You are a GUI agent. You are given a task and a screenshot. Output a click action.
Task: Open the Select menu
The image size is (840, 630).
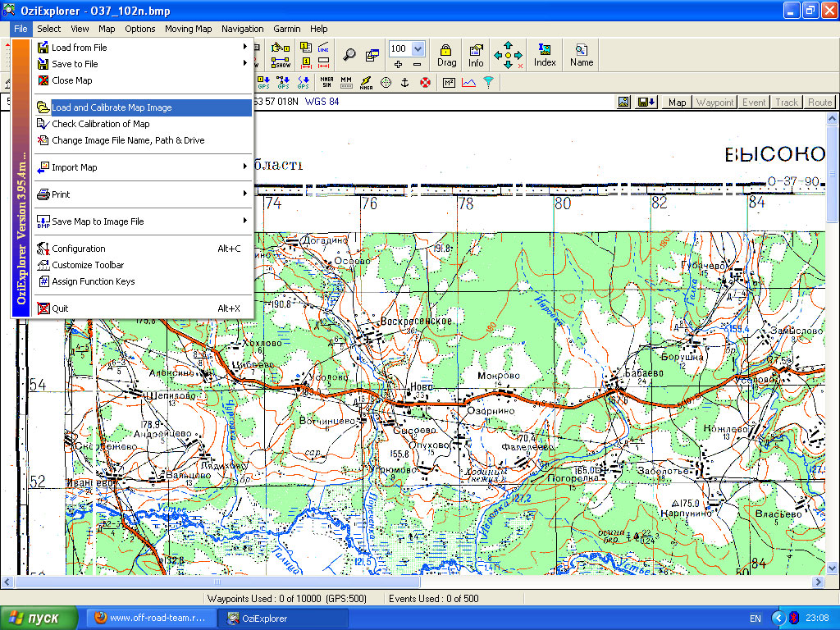point(48,29)
